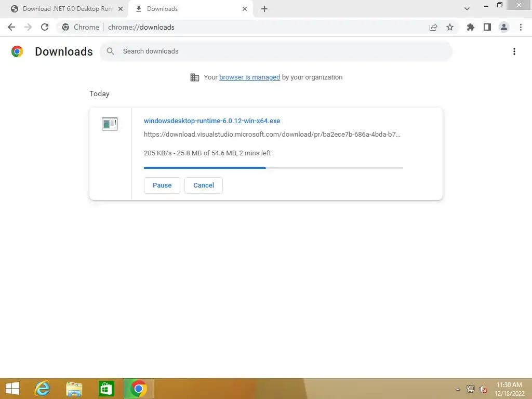Reload the downloads page
532x399 pixels.
(x=45, y=27)
